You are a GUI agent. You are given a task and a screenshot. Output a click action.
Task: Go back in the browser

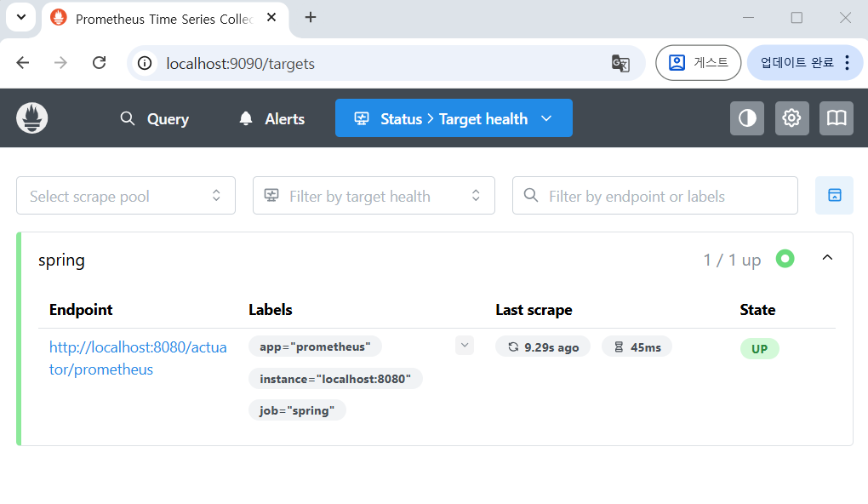click(23, 63)
